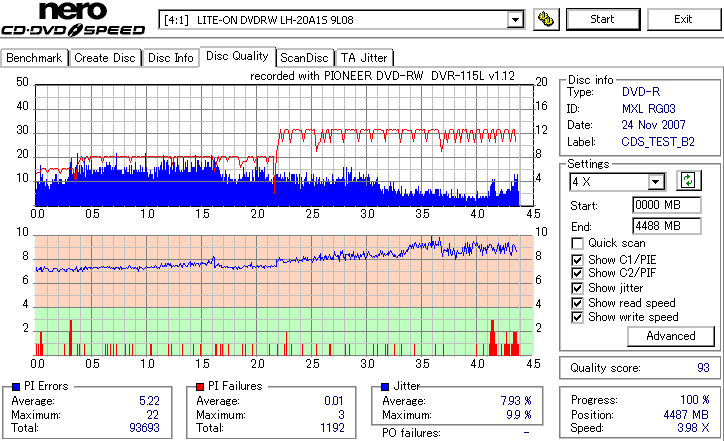The image size is (724, 441).
Task: Click the Nero CD-DVD Speed logo
Action: tap(73, 19)
